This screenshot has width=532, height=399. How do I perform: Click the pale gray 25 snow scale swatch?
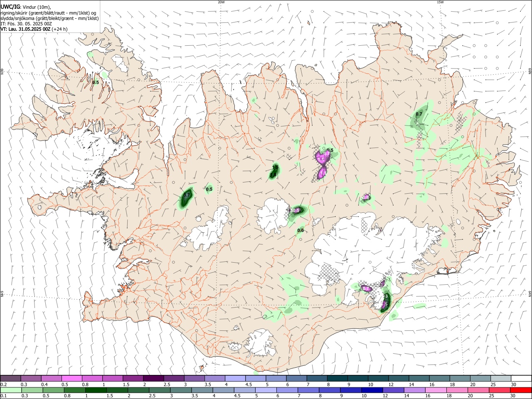pyautogui.click(x=501, y=378)
